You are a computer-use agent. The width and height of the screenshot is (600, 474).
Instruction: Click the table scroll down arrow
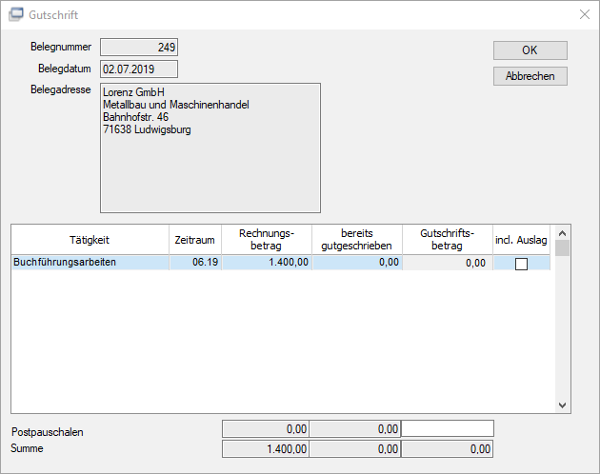[562, 405]
